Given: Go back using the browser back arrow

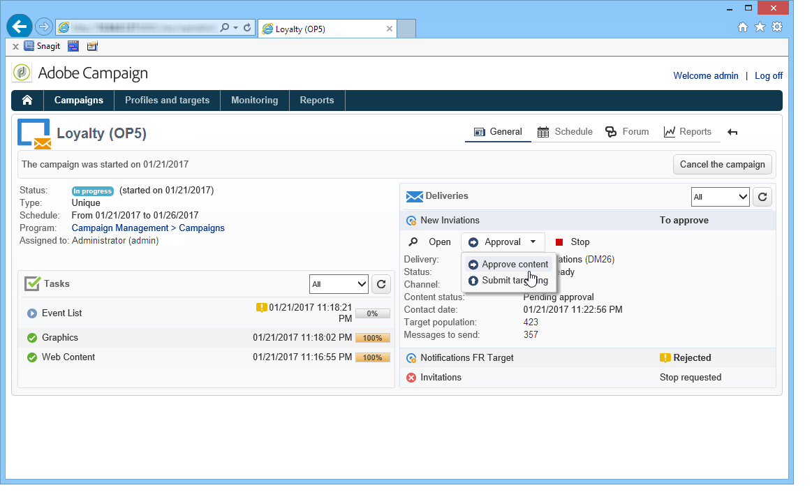Looking at the screenshot, I should (x=19, y=27).
